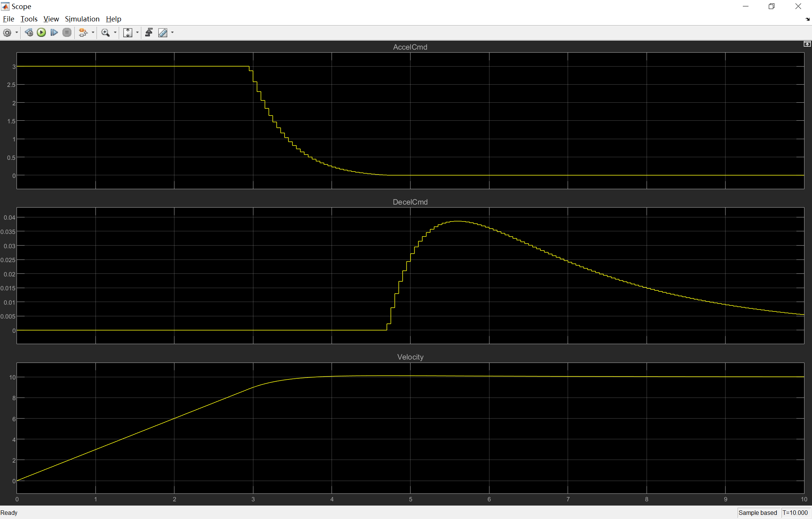Screen dimensions: 812x519
Task: Toggle Cursor Measurements ruler icon
Action: click(163, 33)
